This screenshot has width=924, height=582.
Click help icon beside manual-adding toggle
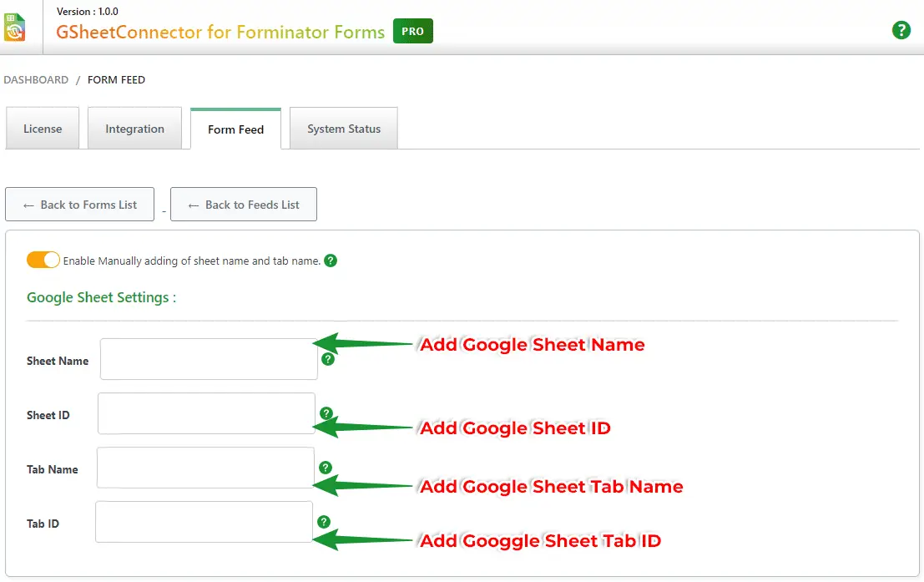point(331,261)
